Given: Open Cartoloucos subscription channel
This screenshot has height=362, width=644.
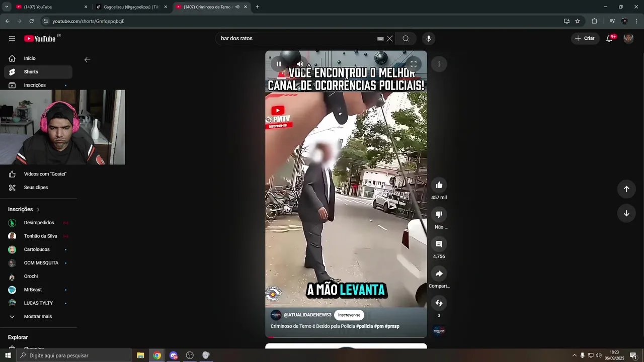Looking at the screenshot, I should point(38,249).
